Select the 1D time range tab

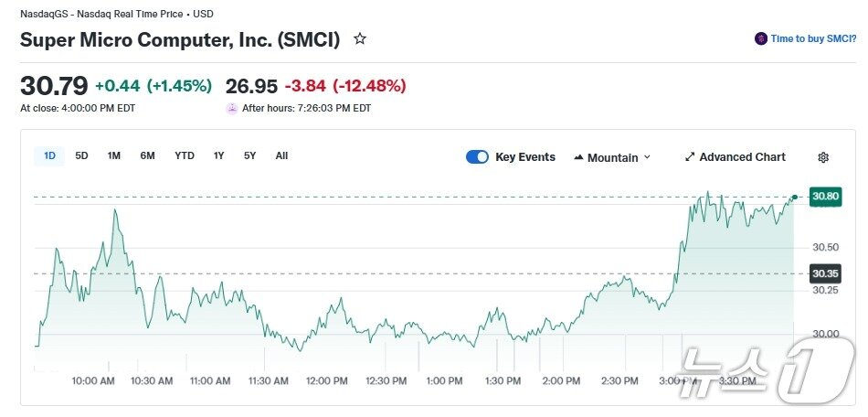(x=49, y=155)
